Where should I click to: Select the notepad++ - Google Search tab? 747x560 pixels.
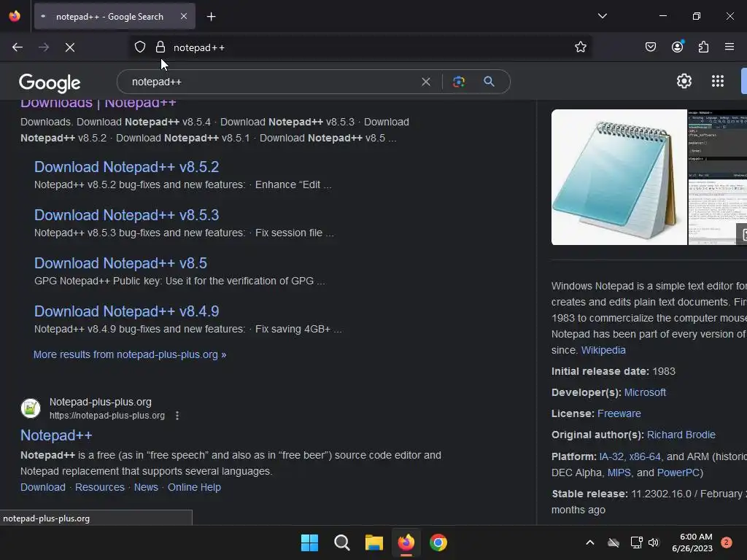pyautogui.click(x=115, y=17)
